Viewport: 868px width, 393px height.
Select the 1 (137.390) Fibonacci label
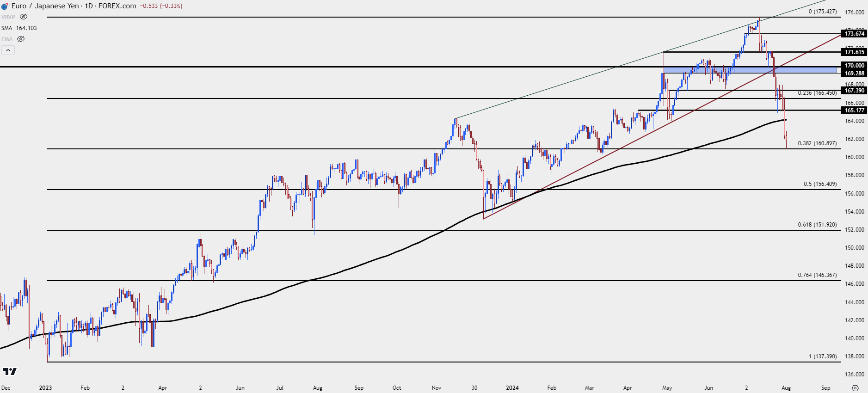tap(822, 356)
